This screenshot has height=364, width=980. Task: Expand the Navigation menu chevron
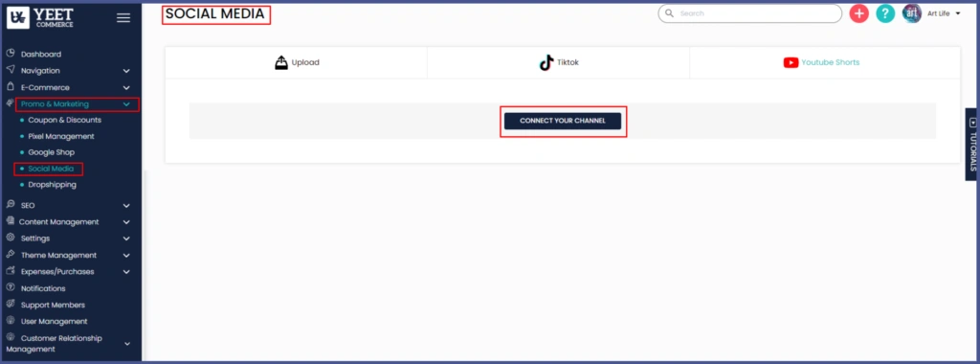coord(126,71)
